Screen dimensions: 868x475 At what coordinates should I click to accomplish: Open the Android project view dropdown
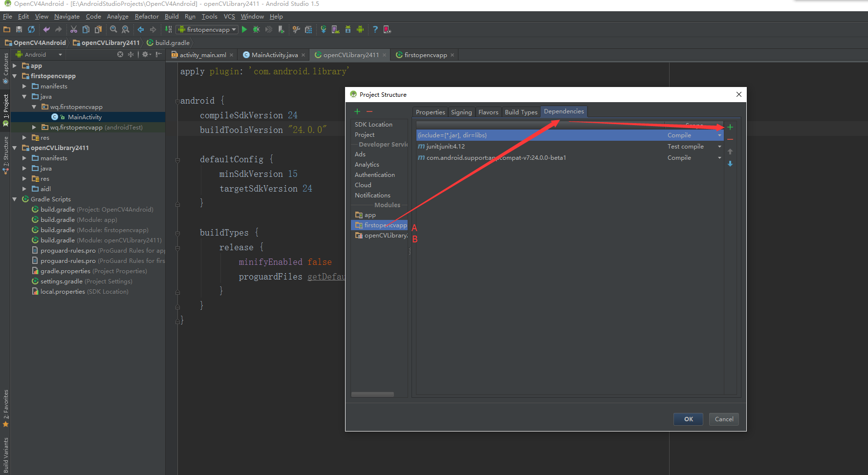click(x=39, y=54)
